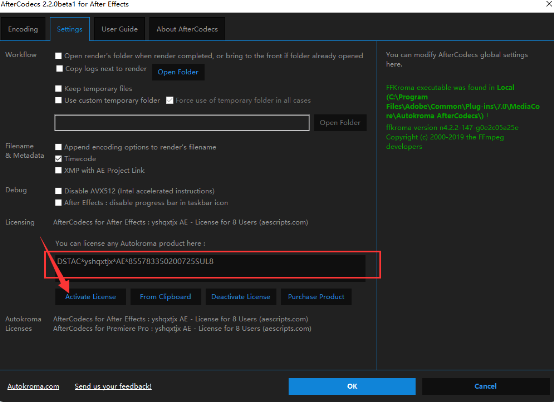Check Use custom temporary folder option
The height and width of the screenshot is (402, 554).
tap(58, 100)
